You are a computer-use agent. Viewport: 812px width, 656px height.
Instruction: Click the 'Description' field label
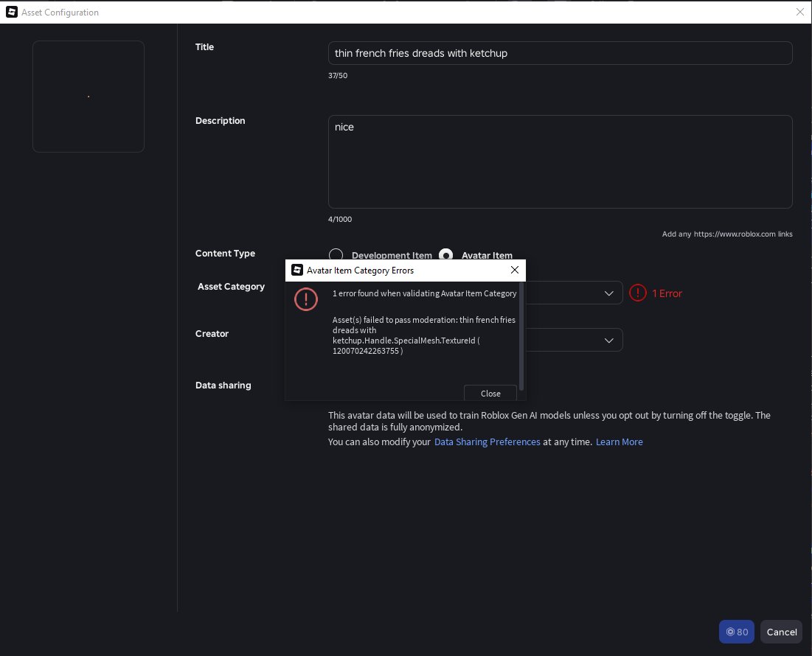click(220, 121)
